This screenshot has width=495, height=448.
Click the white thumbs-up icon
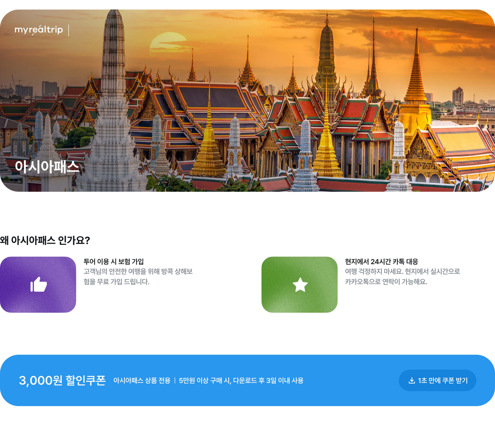click(38, 284)
